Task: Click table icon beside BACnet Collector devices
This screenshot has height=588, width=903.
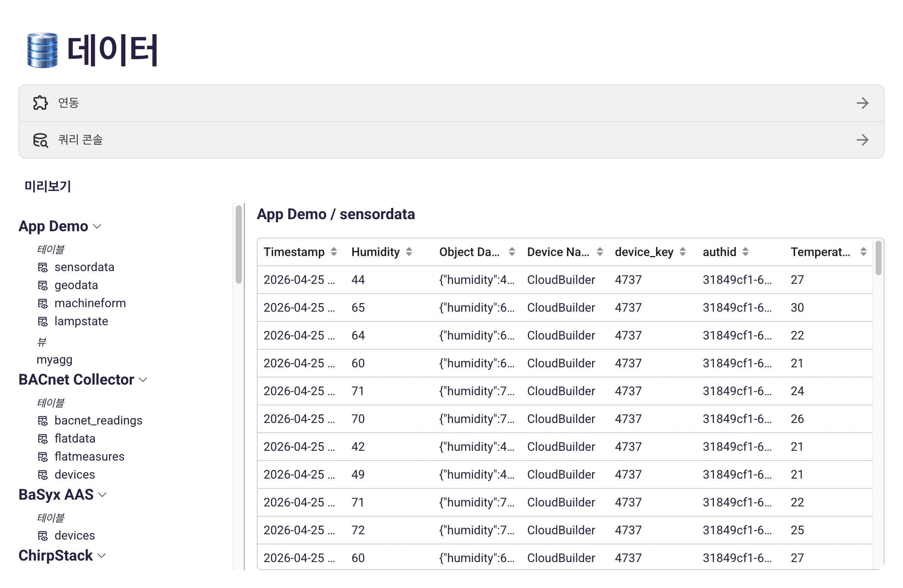Action: coord(43,475)
